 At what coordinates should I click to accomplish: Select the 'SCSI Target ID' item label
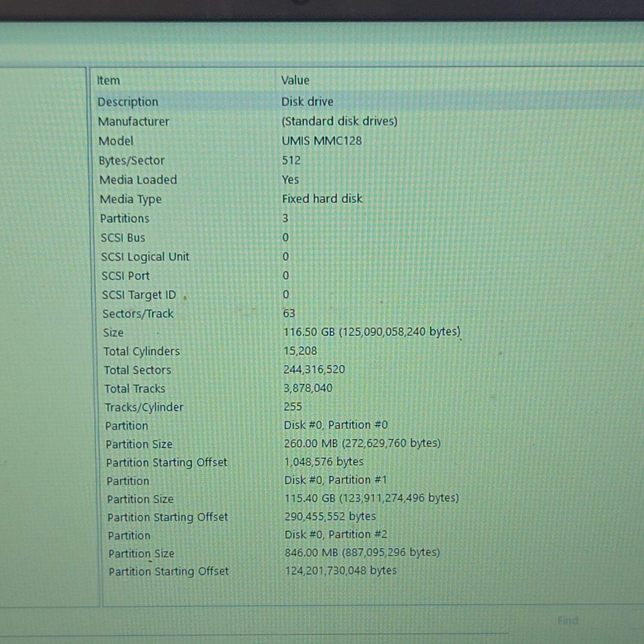139,295
